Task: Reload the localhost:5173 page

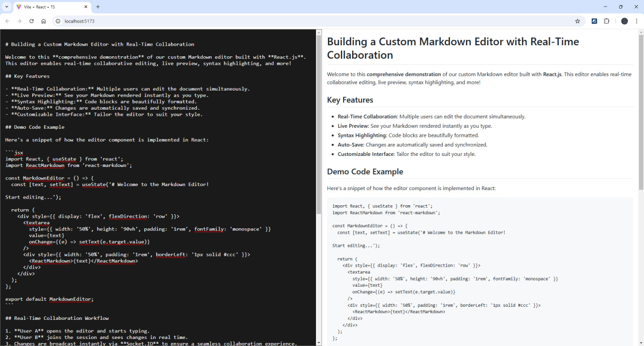Action: (31, 21)
